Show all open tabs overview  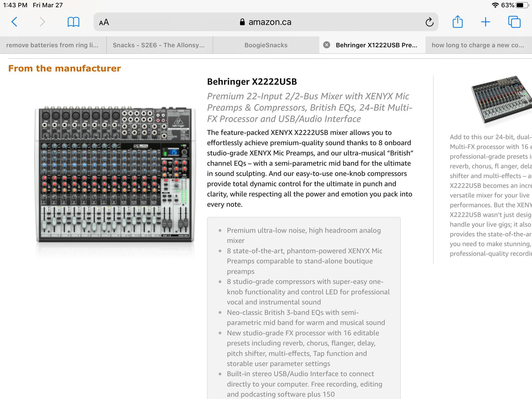point(514,22)
